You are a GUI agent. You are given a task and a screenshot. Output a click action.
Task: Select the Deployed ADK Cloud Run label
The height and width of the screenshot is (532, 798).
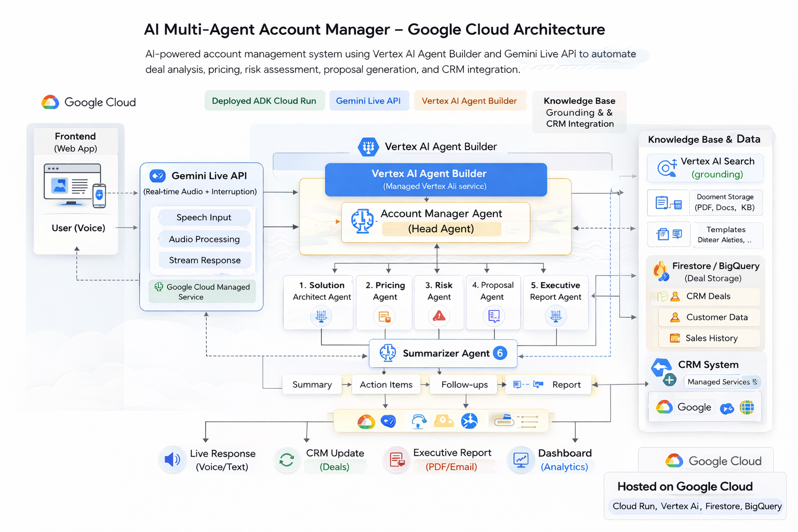264,101
